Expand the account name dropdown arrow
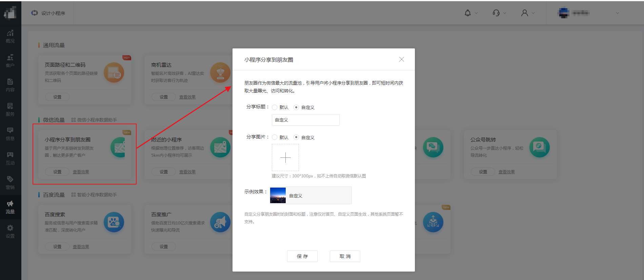 coord(618,13)
